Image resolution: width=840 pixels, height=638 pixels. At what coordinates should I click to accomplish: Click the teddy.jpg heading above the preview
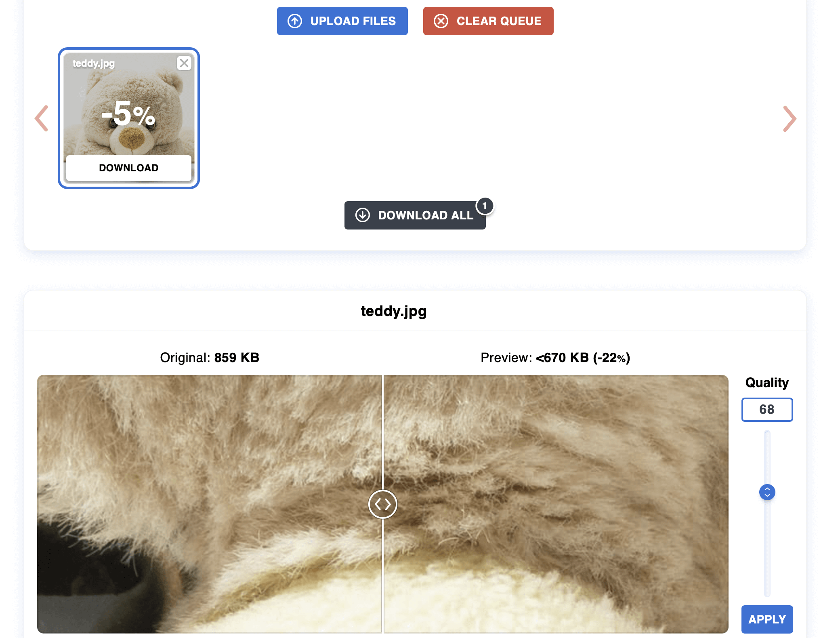tap(394, 311)
